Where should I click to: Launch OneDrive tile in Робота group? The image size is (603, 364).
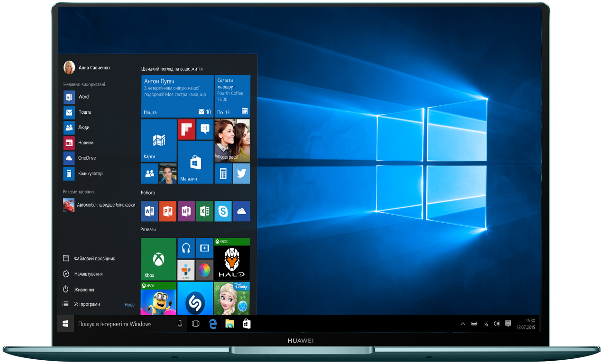click(x=241, y=211)
